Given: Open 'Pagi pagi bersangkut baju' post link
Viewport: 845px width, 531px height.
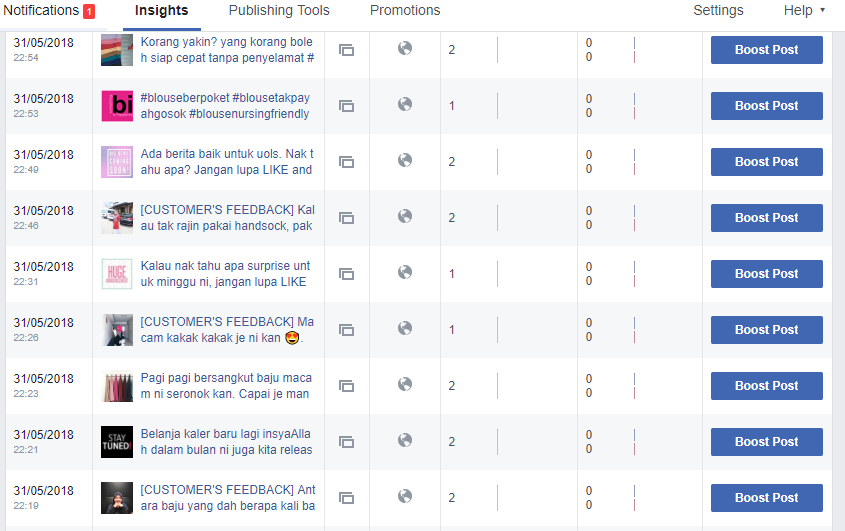Looking at the screenshot, I should [226, 386].
